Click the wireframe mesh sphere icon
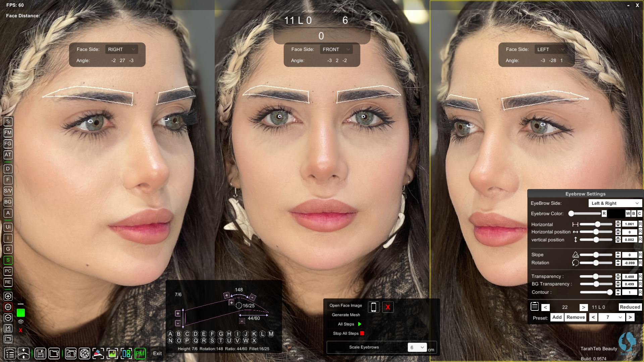 [85, 354]
